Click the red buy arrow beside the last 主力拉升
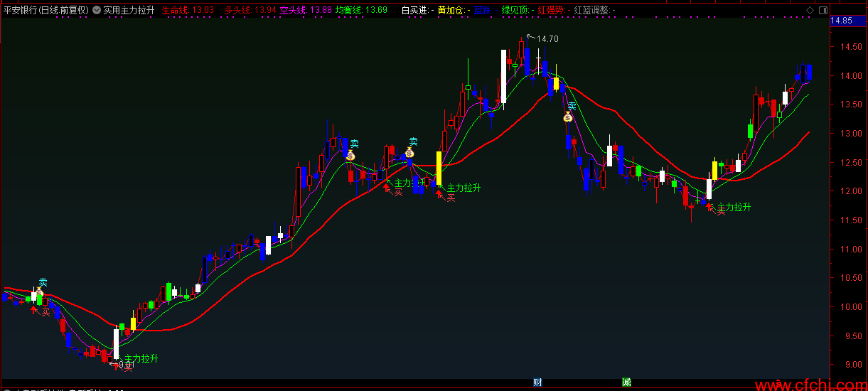The width and height of the screenshot is (868, 391). pos(709,207)
